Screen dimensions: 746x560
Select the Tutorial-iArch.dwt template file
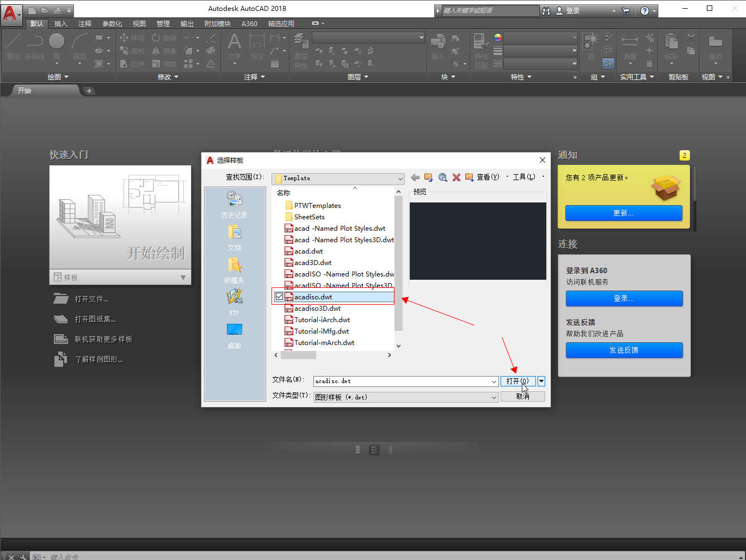tap(322, 319)
